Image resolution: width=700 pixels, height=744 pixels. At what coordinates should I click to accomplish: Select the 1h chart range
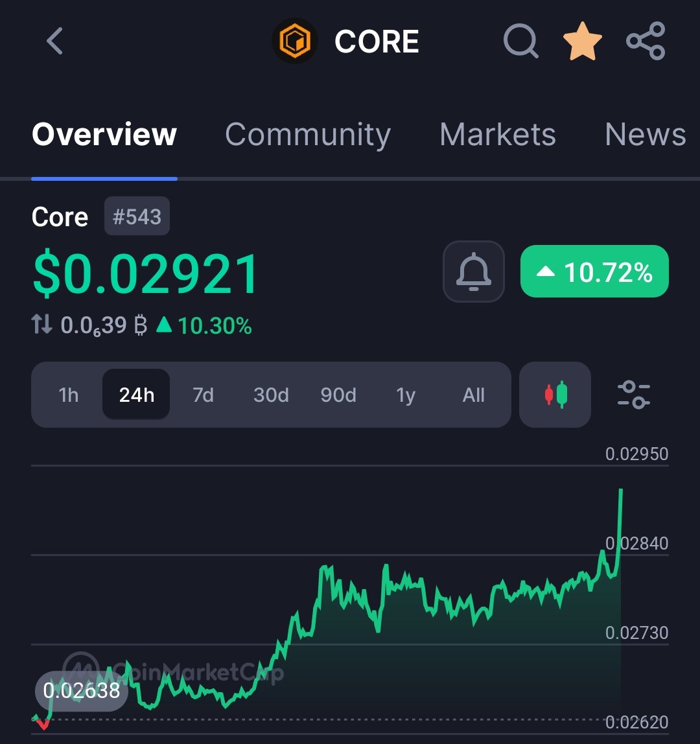[68, 395]
